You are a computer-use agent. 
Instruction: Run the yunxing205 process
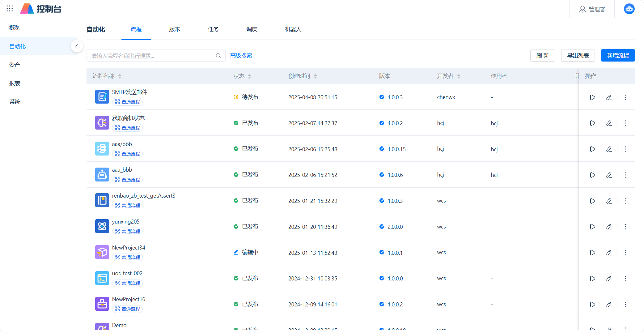[592, 227]
